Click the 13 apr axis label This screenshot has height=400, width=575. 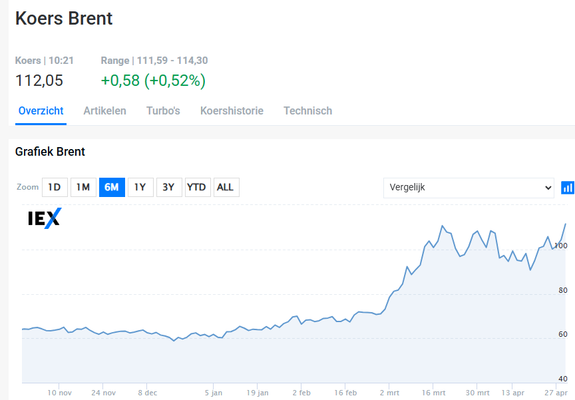pyautogui.click(x=513, y=393)
